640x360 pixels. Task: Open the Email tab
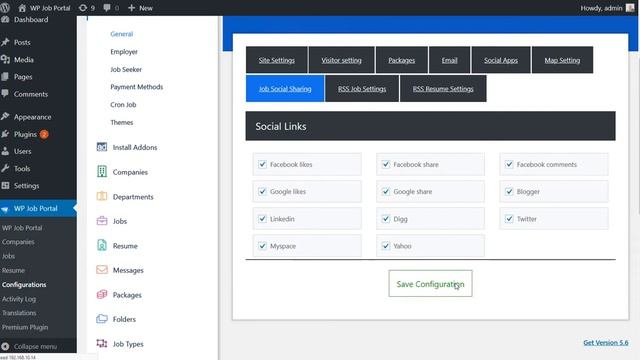coord(449,60)
